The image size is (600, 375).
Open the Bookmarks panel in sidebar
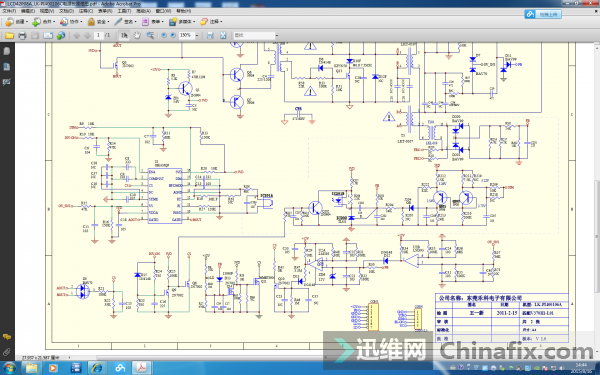tap(7, 67)
